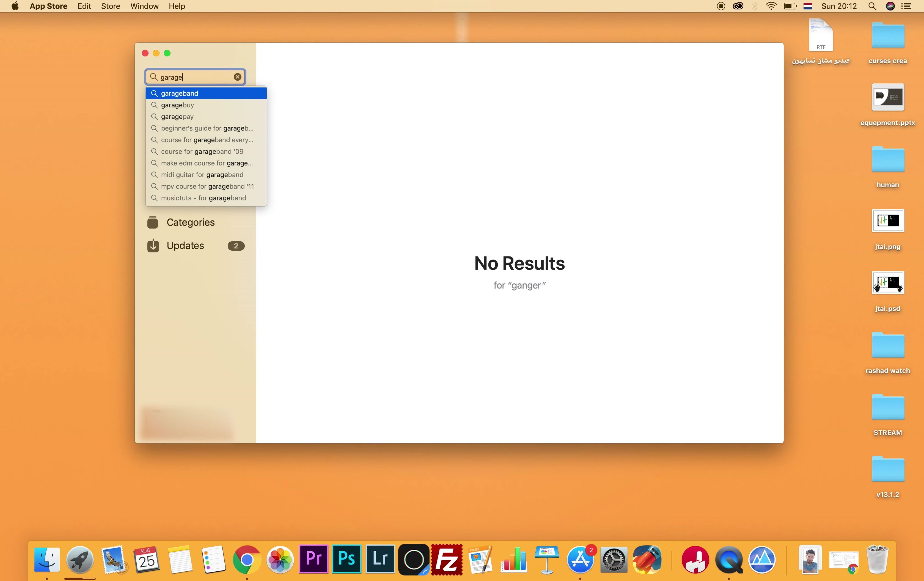Open Premiere Pro in the Dock

(313, 559)
